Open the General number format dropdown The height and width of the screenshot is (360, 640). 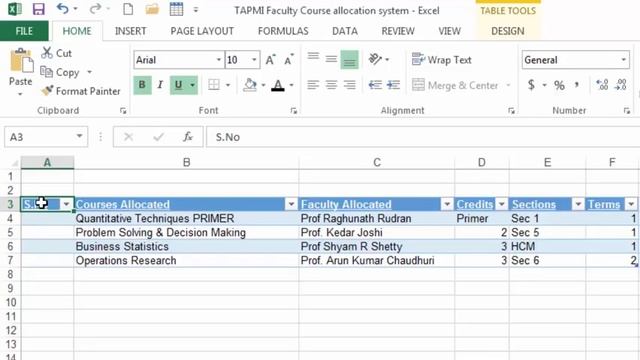(x=623, y=60)
